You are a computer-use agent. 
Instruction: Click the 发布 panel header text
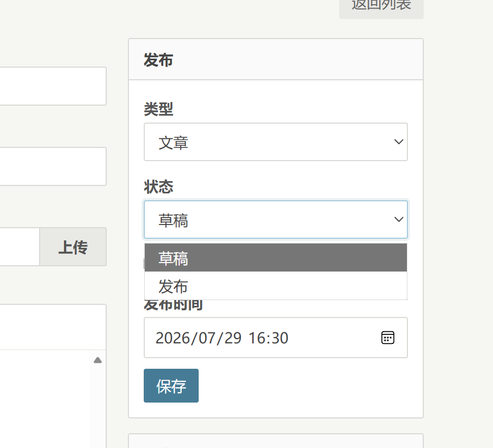point(159,60)
